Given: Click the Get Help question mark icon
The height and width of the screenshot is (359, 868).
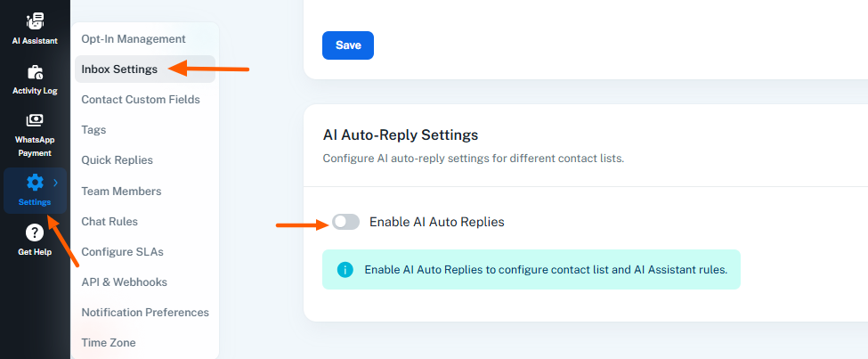Looking at the screenshot, I should click(x=35, y=233).
